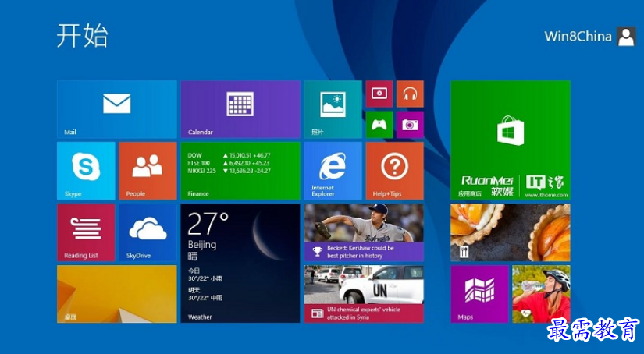Open the Kershaw sports news tile
This screenshot has width=644, height=354.
click(x=364, y=232)
